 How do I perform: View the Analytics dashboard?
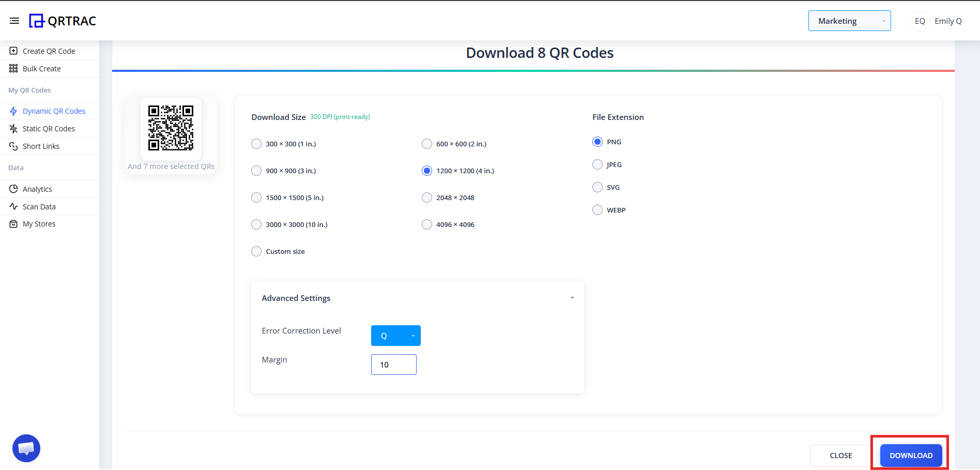click(x=37, y=189)
